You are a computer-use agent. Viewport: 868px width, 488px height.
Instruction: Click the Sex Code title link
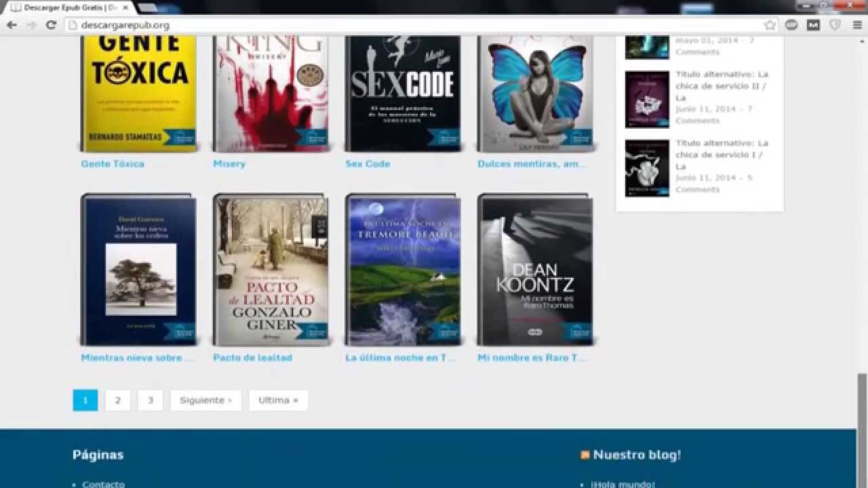coord(368,164)
